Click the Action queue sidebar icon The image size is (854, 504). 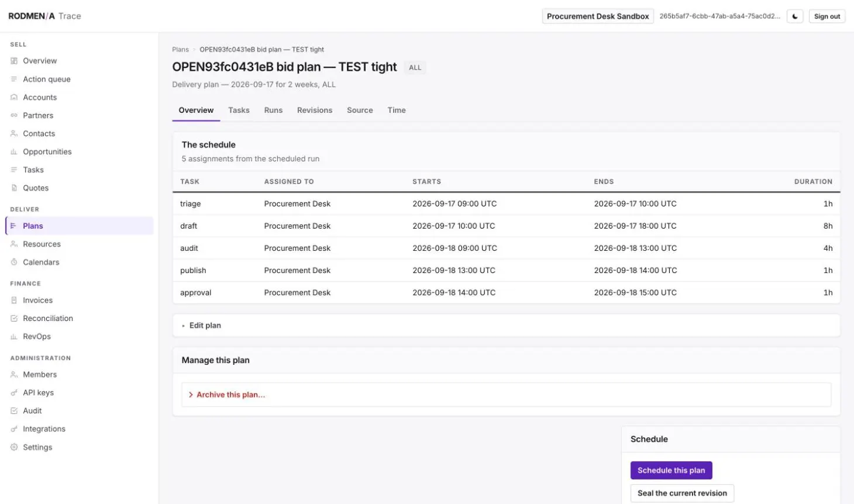pyautogui.click(x=14, y=79)
